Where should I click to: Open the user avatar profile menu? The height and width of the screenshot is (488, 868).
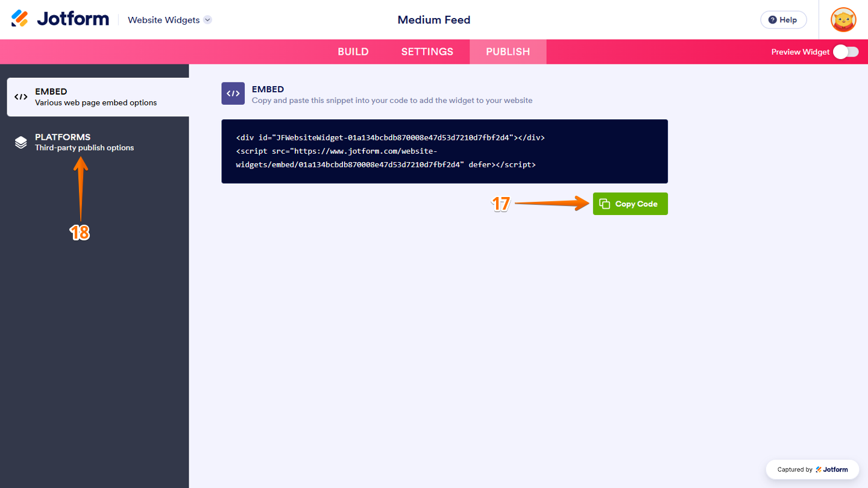[843, 20]
